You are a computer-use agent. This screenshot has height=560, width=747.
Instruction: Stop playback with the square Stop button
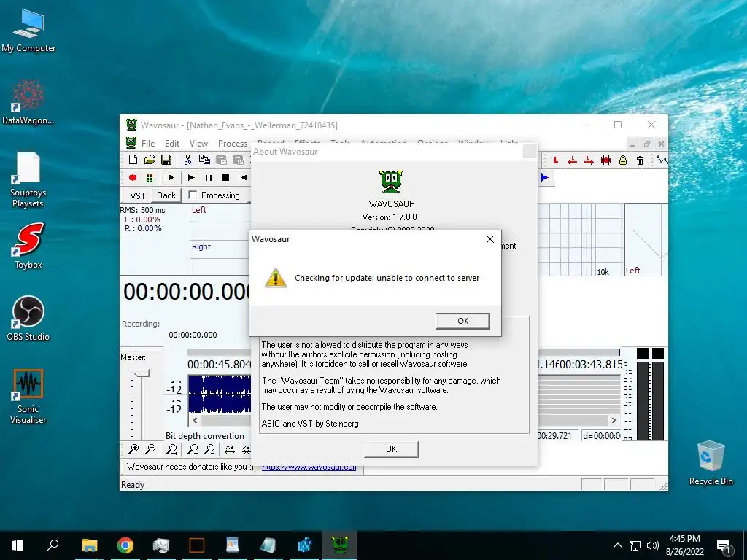225,178
